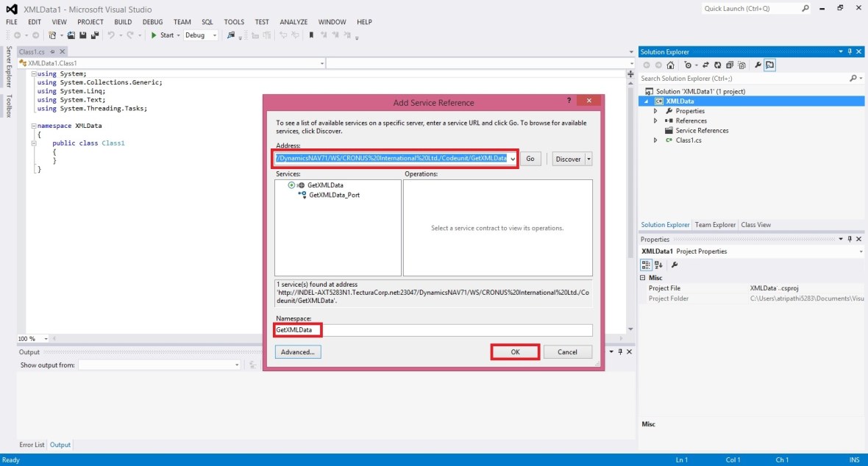
Task: Expand the References node in Solution Explorer
Action: point(655,121)
